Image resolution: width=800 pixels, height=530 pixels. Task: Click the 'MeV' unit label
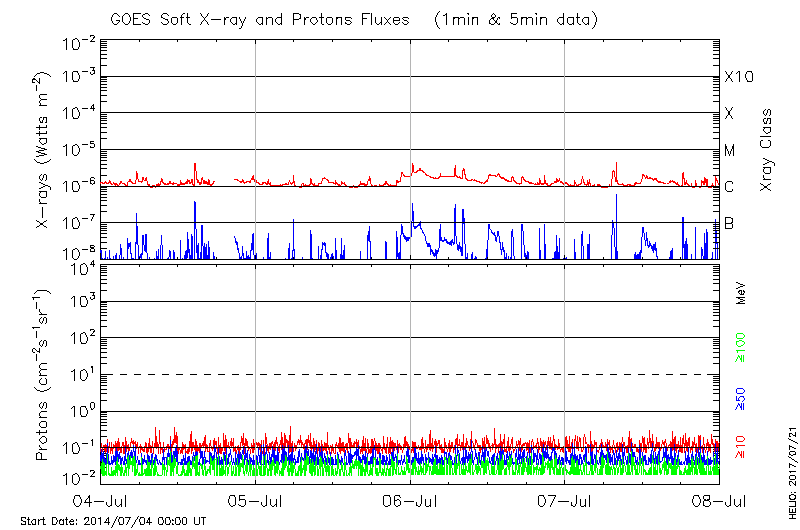pyautogui.click(x=742, y=293)
